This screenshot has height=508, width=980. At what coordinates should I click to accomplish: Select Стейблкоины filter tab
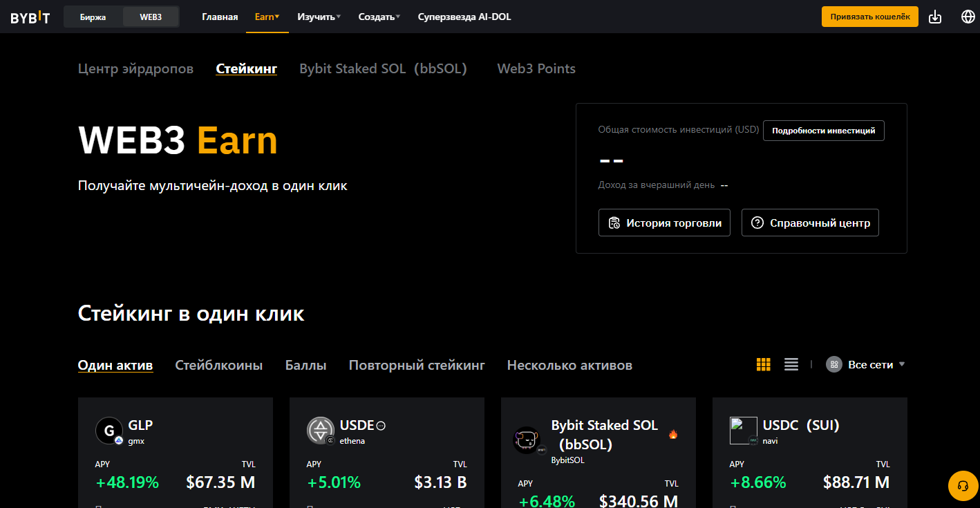click(219, 365)
